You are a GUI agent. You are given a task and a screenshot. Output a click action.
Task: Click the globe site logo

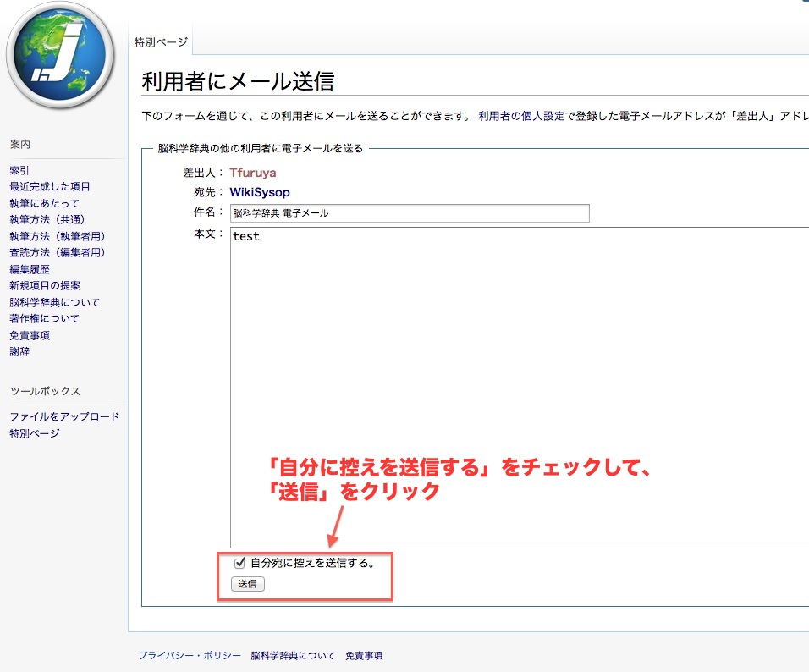click(x=59, y=55)
